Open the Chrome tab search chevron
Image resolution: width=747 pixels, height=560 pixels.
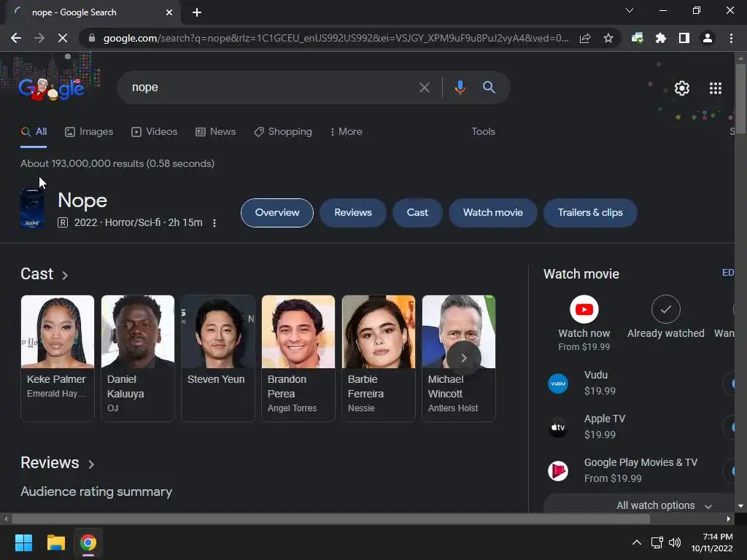click(x=630, y=10)
